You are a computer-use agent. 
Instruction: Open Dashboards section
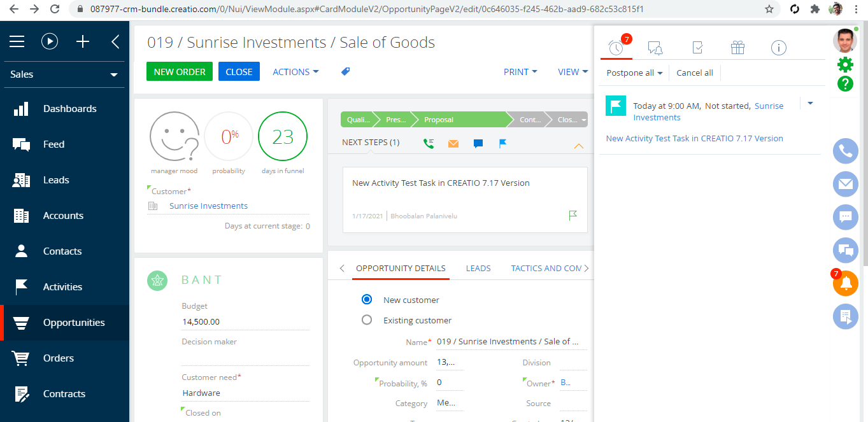[x=65, y=109]
